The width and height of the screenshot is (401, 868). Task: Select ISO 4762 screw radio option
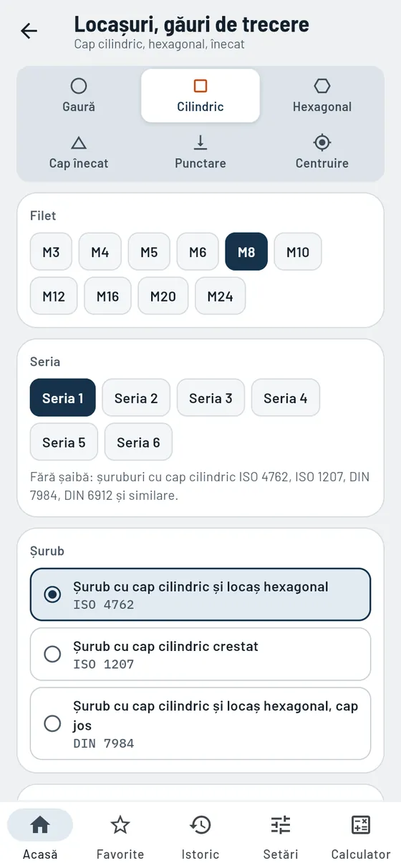(x=200, y=594)
